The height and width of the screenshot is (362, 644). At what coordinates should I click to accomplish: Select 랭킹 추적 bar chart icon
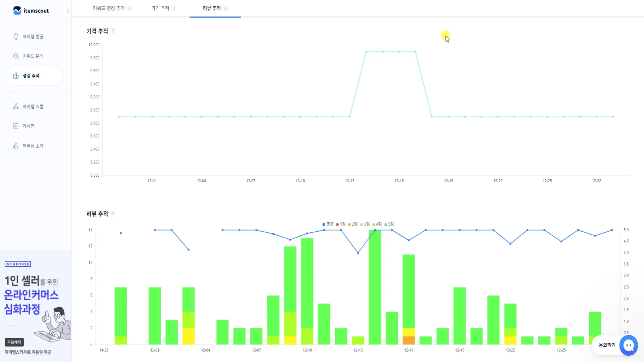pos(16,76)
